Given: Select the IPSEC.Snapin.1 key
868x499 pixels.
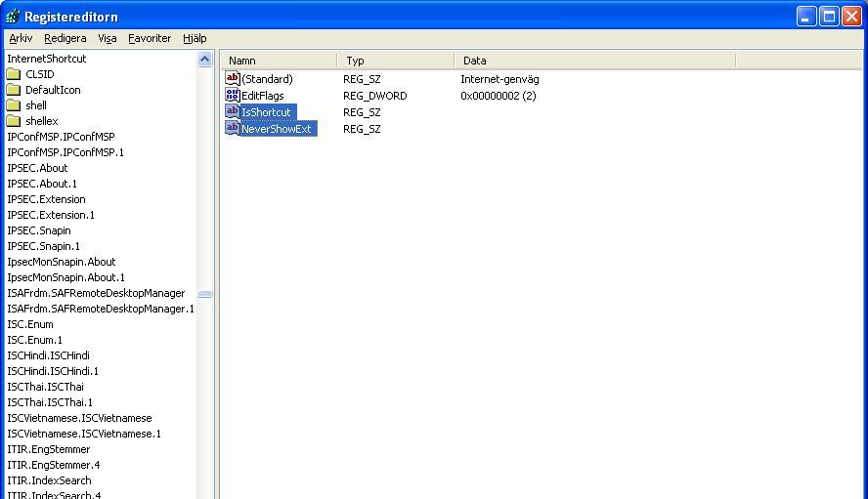Looking at the screenshot, I should tap(43, 246).
